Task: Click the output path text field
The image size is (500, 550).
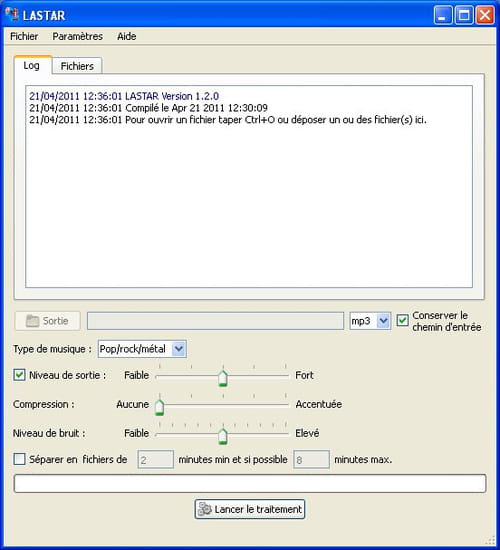Action: click(x=215, y=321)
